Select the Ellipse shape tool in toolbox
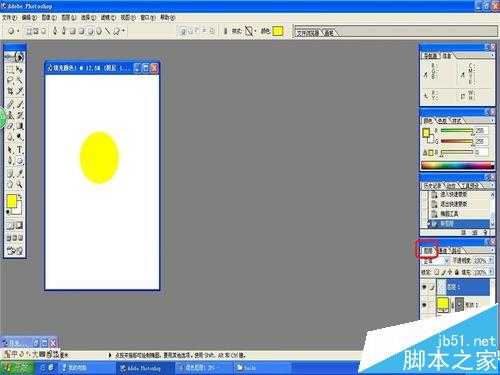The height and width of the screenshot is (375, 500). click(x=20, y=161)
